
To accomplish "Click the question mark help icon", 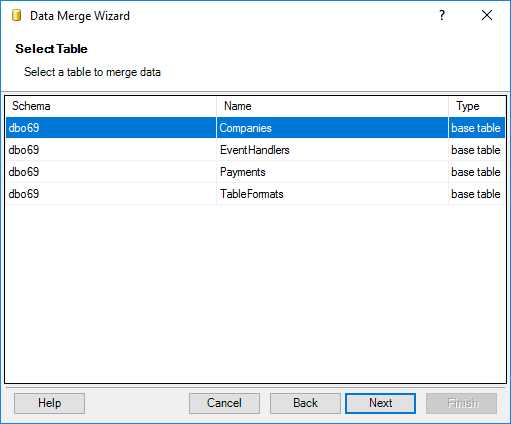I will 442,15.
